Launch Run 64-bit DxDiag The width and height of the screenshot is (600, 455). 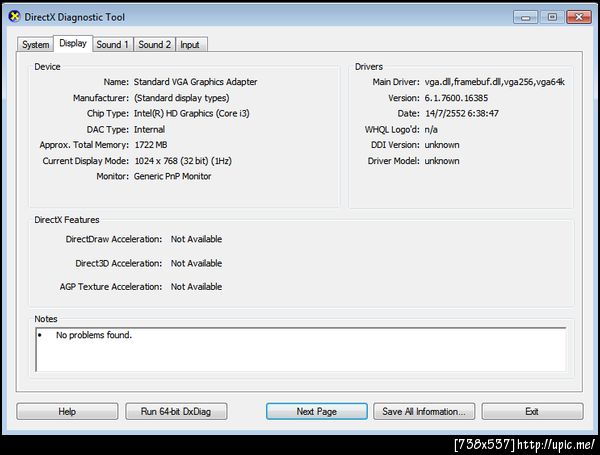pyautogui.click(x=176, y=411)
